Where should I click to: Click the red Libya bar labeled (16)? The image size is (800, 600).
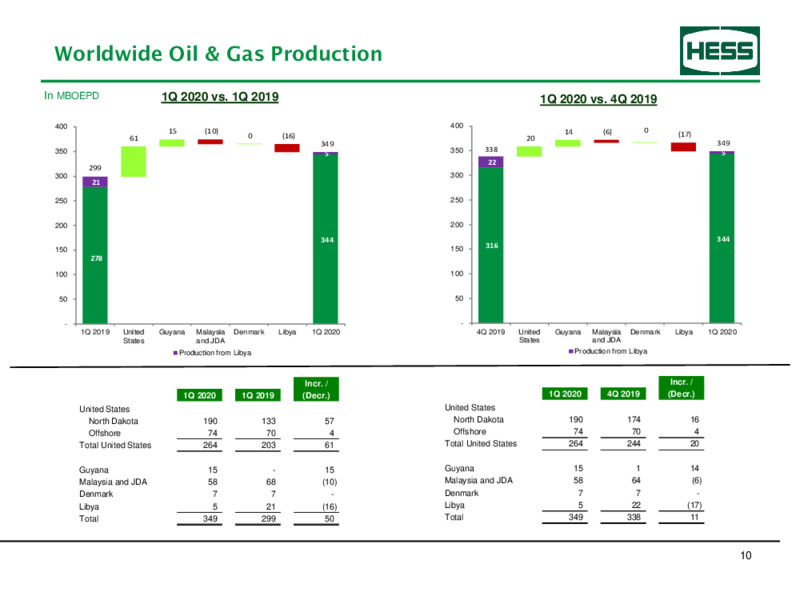pos(287,148)
